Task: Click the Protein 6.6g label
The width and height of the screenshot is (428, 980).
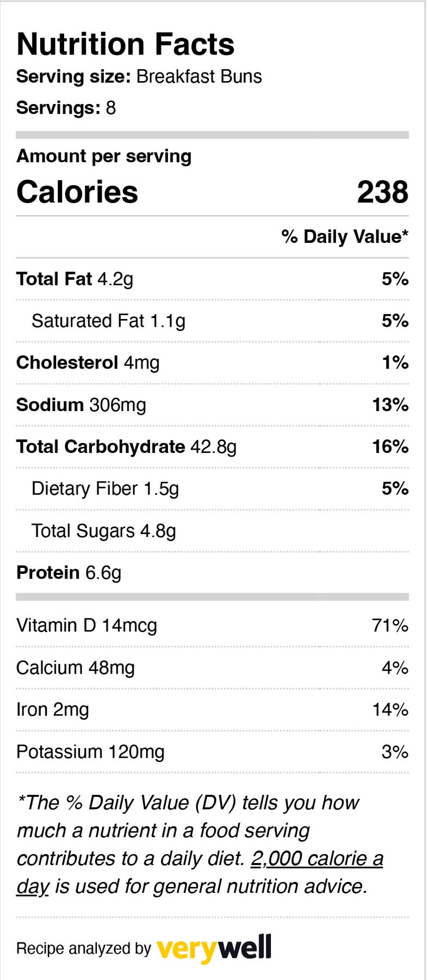Action: pyautogui.click(x=69, y=573)
